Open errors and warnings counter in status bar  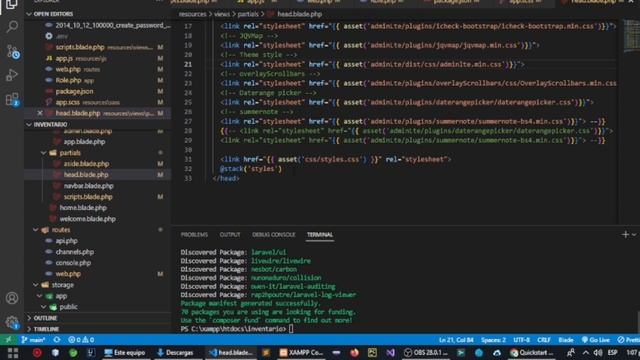81,340
